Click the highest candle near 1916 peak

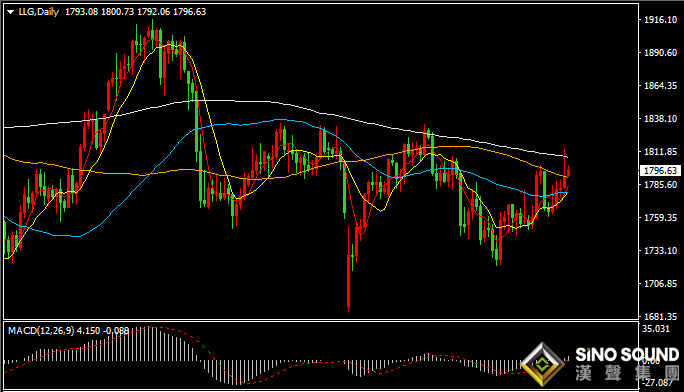(152, 35)
